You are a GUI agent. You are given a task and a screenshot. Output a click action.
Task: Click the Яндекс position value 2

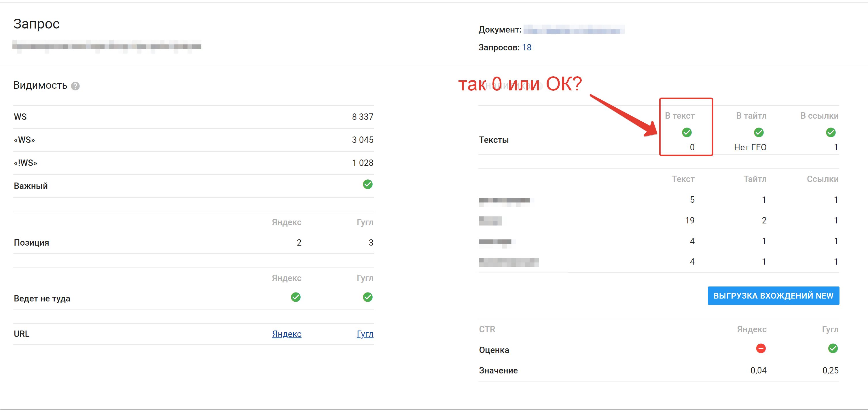pos(299,242)
